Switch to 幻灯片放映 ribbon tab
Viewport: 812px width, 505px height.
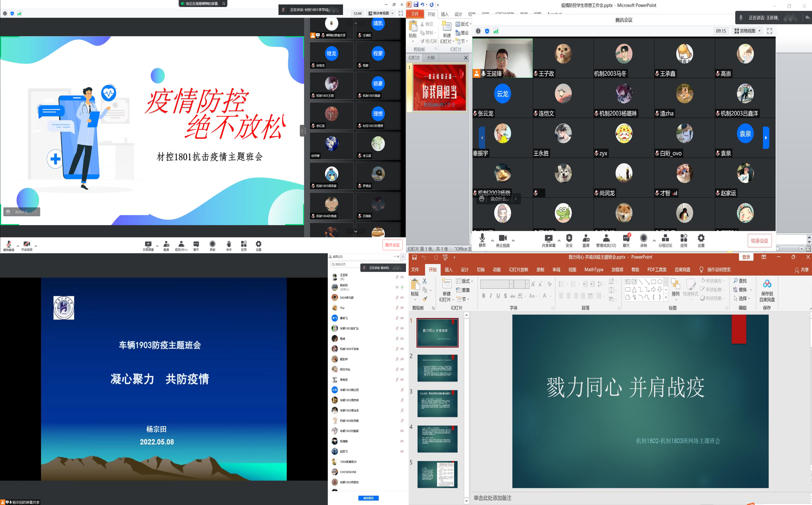(x=518, y=270)
